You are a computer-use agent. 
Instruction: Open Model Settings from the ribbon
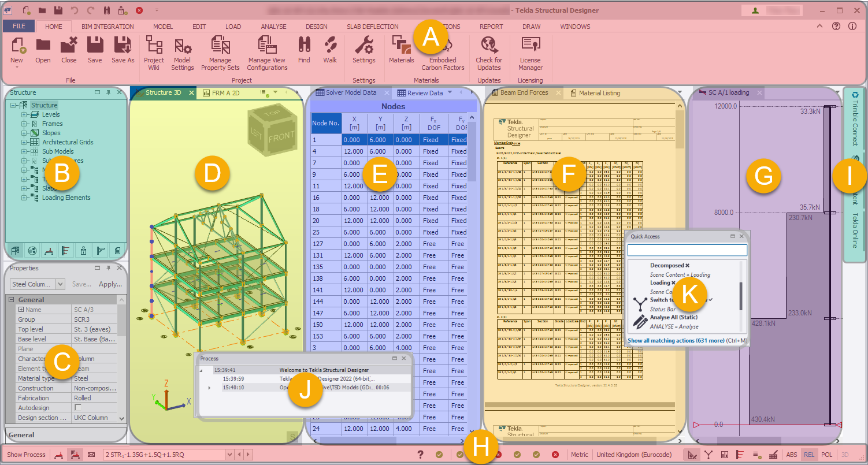[x=183, y=45]
